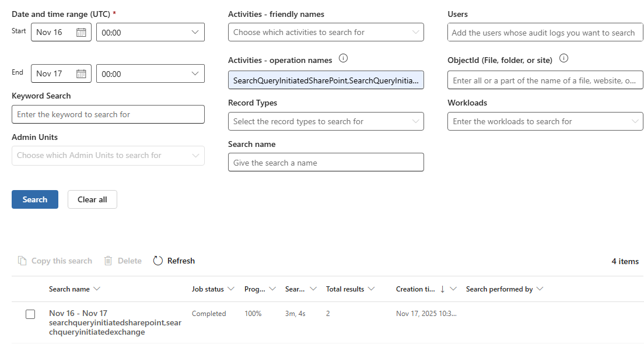Click the Users input field
644x344 pixels.
click(x=545, y=33)
